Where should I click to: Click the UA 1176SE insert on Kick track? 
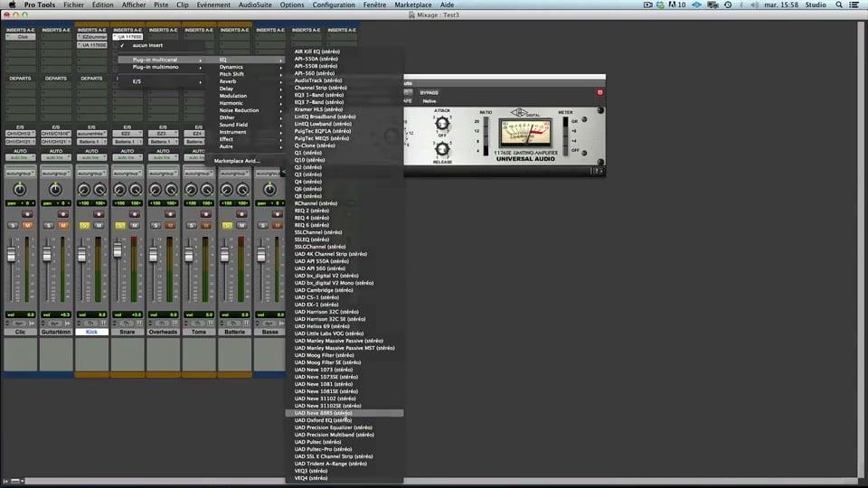[91, 45]
